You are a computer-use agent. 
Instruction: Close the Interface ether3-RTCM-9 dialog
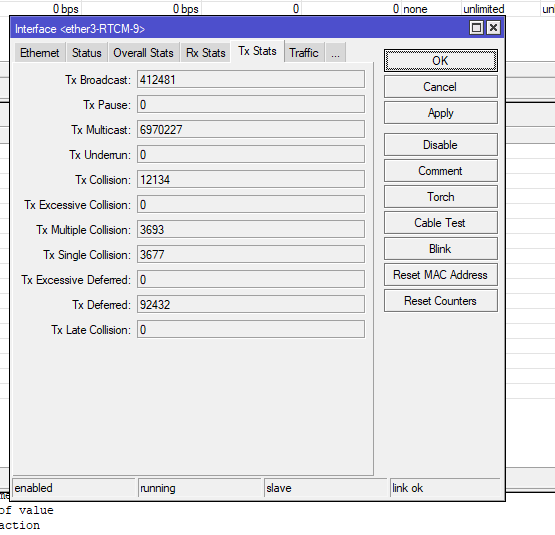pos(493,28)
